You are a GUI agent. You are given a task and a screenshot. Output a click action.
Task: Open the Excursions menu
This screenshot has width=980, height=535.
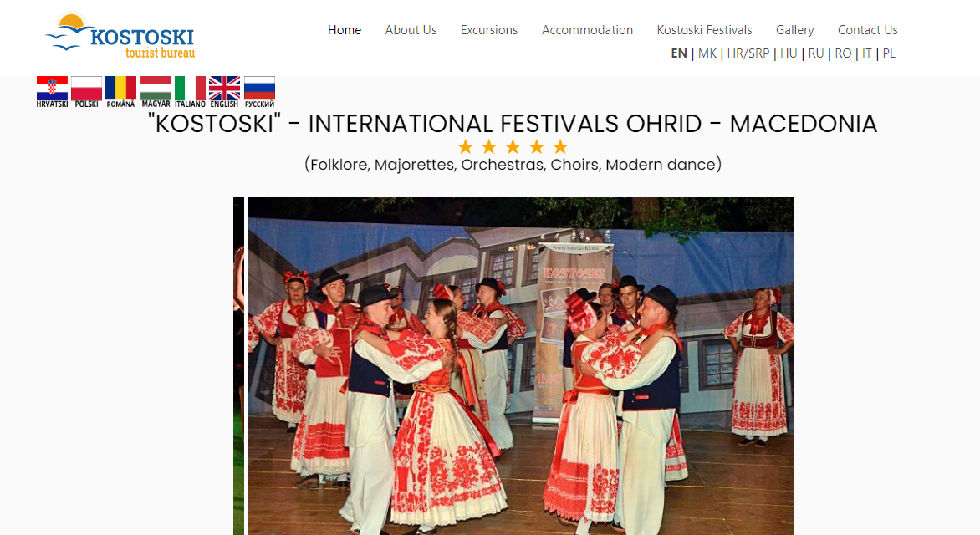pos(489,30)
